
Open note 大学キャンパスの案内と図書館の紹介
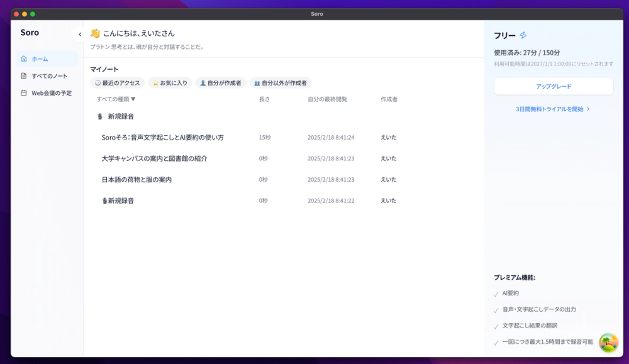point(155,158)
